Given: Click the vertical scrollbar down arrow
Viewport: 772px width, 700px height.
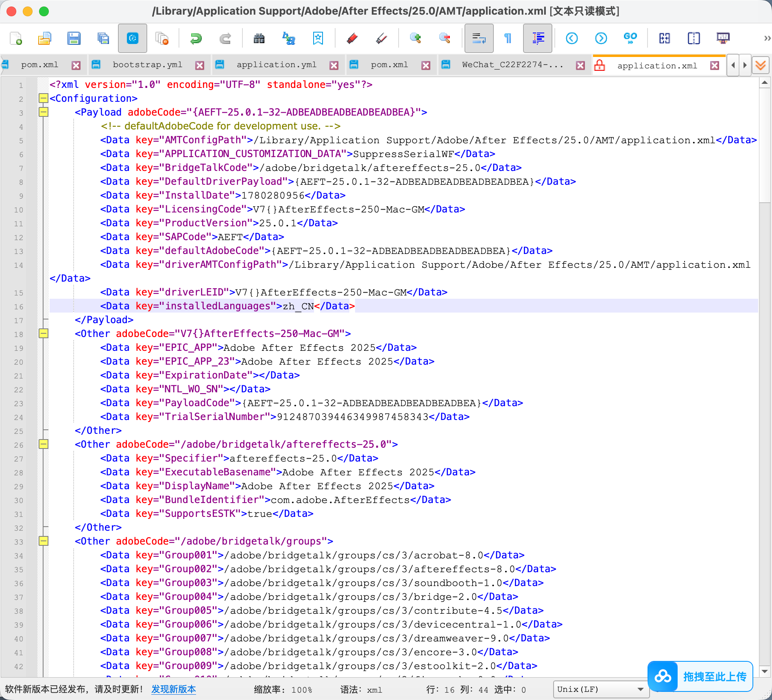Looking at the screenshot, I should 765,671.
